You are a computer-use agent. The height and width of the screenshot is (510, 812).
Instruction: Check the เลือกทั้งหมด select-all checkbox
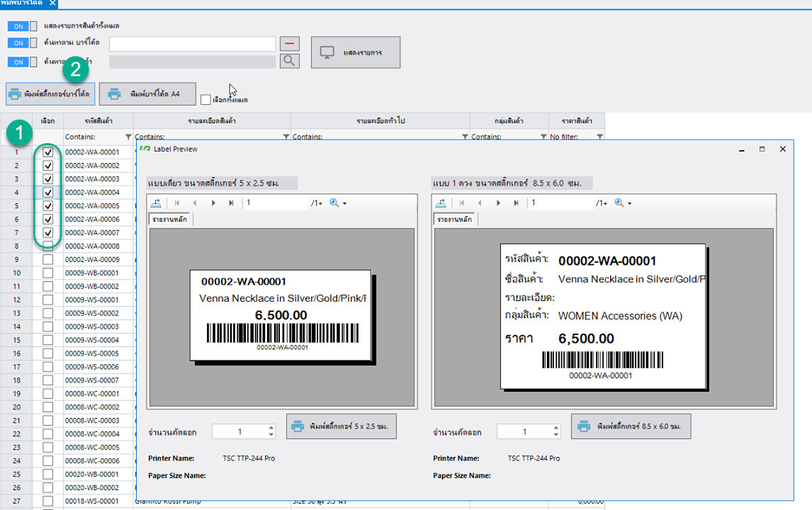click(x=205, y=100)
